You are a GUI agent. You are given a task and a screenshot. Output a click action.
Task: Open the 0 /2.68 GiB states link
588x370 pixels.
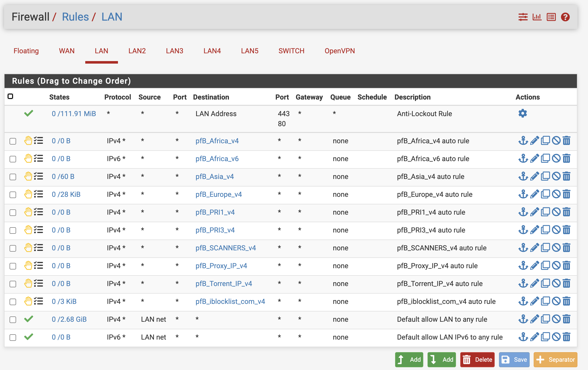click(69, 319)
